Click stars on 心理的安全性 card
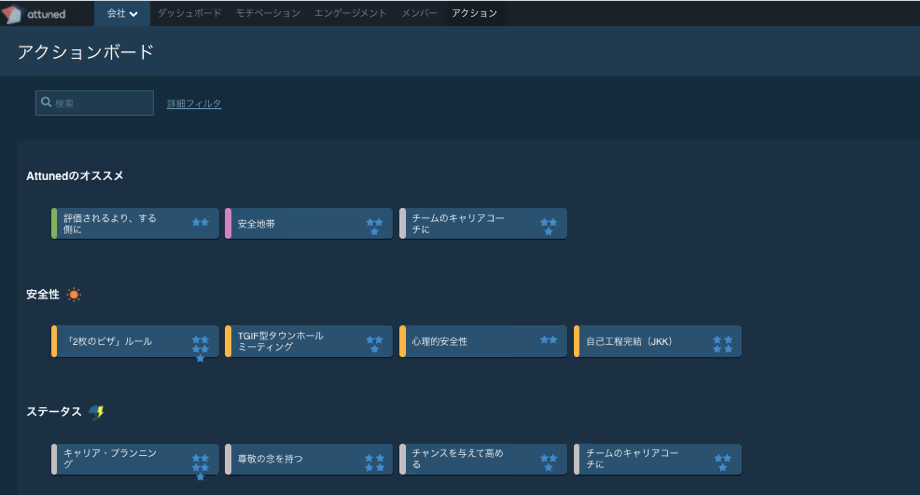This screenshot has height=495, width=920. pyautogui.click(x=549, y=340)
